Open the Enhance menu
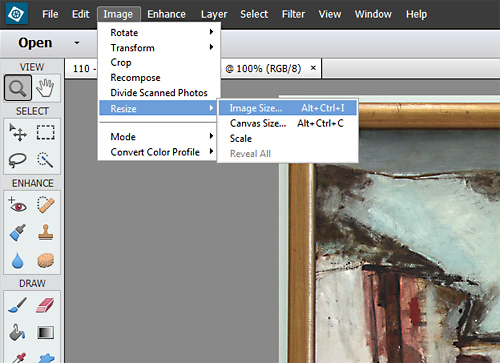Image resolution: width=500 pixels, height=363 pixels. [166, 14]
